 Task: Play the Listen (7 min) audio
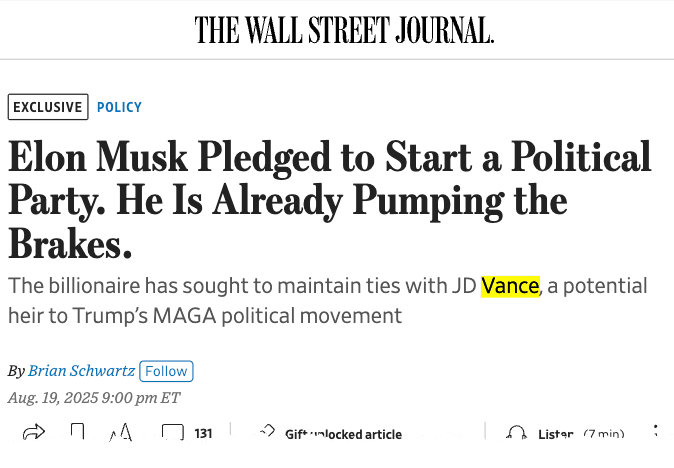pyautogui.click(x=580, y=434)
